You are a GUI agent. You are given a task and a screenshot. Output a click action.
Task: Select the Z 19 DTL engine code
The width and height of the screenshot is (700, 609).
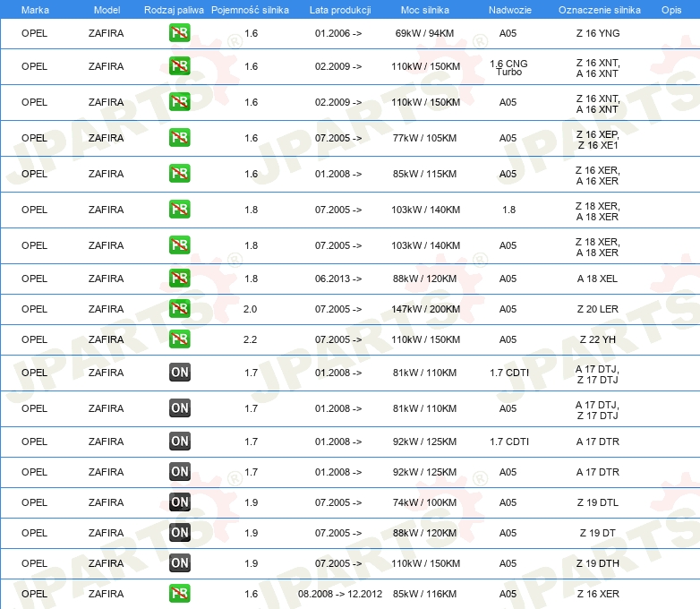coord(598,502)
